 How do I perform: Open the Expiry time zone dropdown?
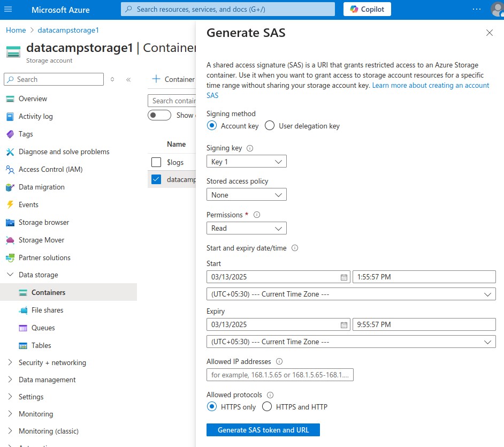(351, 342)
